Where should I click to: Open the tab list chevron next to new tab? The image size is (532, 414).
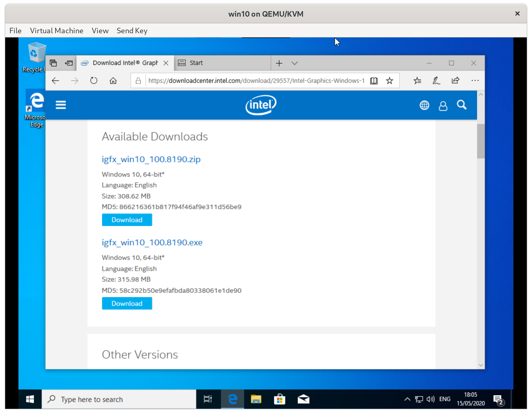coord(295,63)
